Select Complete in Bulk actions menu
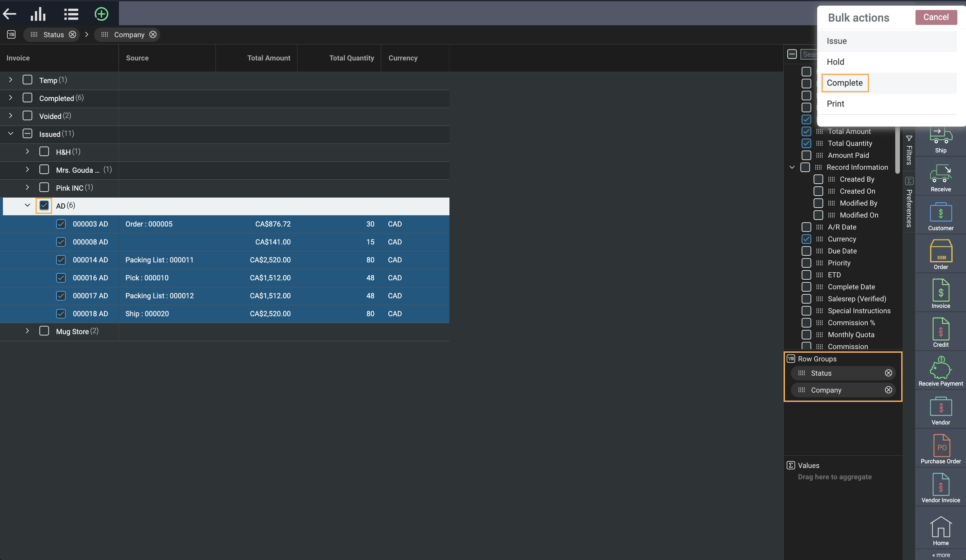Image resolution: width=966 pixels, height=560 pixels. [x=844, y=83]
